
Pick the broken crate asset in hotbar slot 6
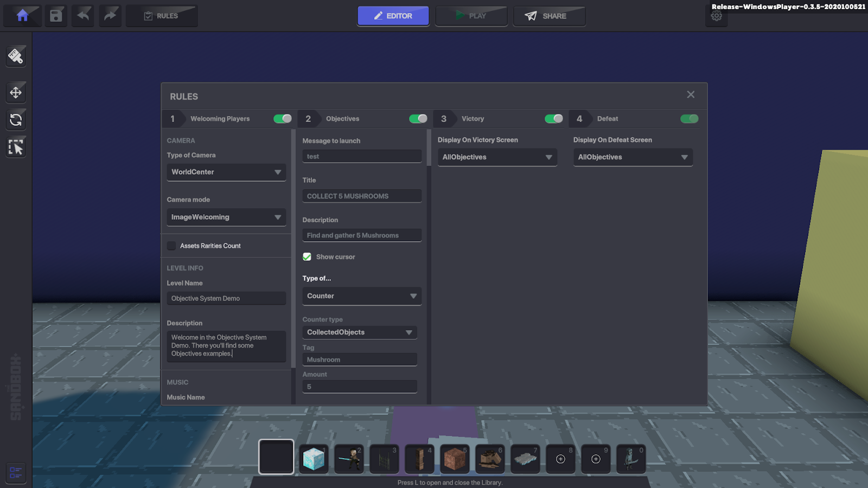[490, 459]
